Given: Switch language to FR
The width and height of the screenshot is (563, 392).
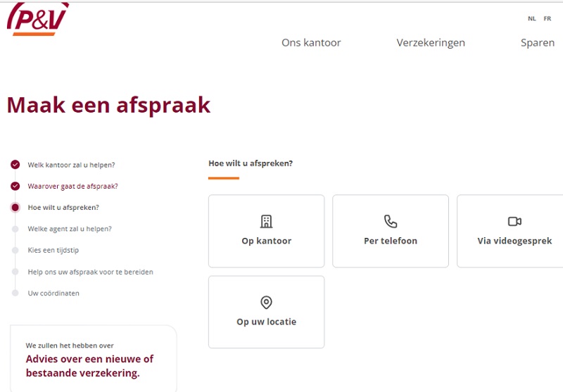Looking at the screenshot, I should 548,19.
